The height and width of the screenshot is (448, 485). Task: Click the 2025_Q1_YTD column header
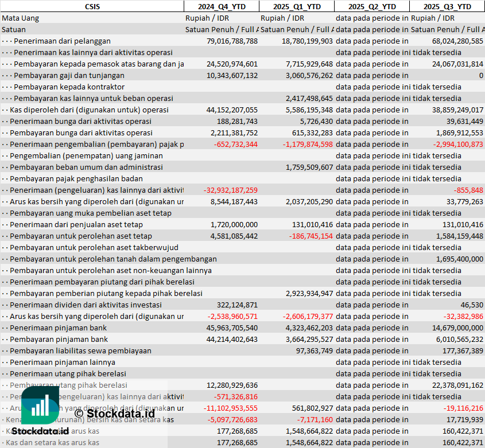point(296,6)
